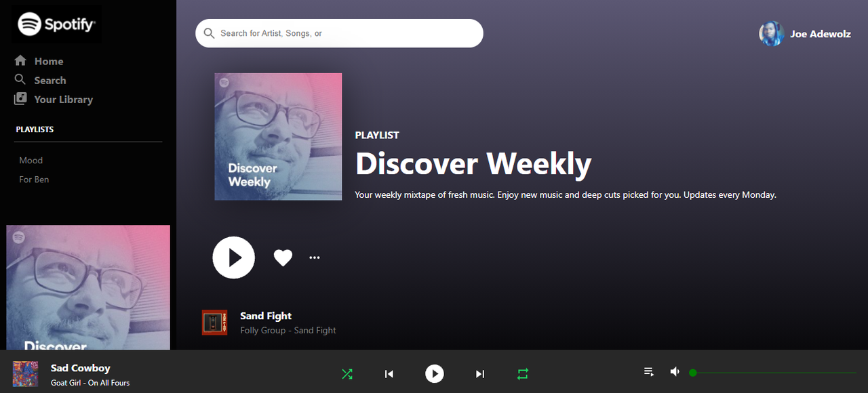868x393 pixels.
Task: Skip to the next track
Action: click(x=480, y=374)
